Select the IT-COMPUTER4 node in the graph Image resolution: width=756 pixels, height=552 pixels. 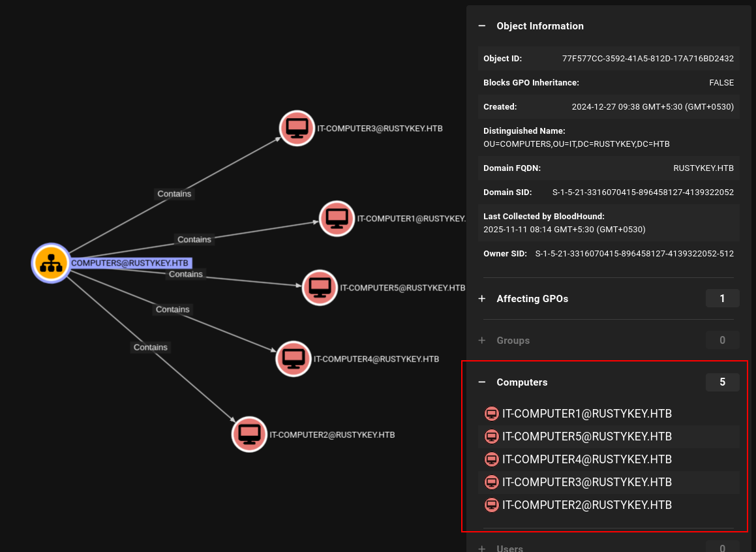pyautogui.click(x=293, y=358)
